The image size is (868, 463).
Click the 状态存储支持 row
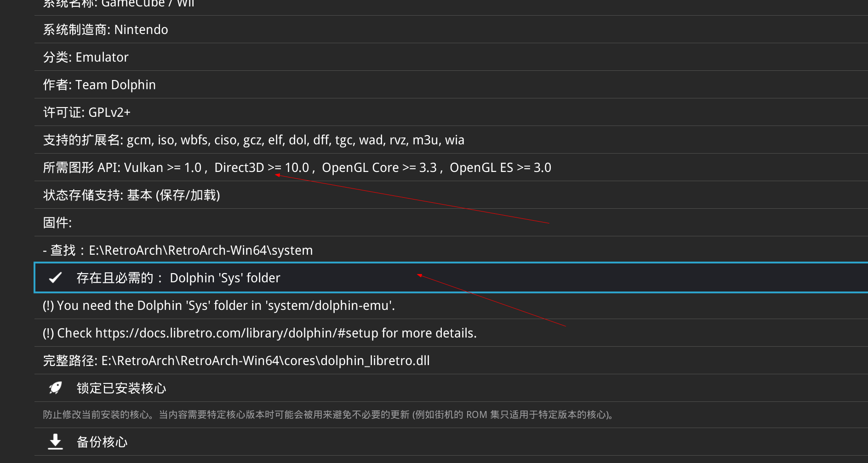click(x=451, y=195)
